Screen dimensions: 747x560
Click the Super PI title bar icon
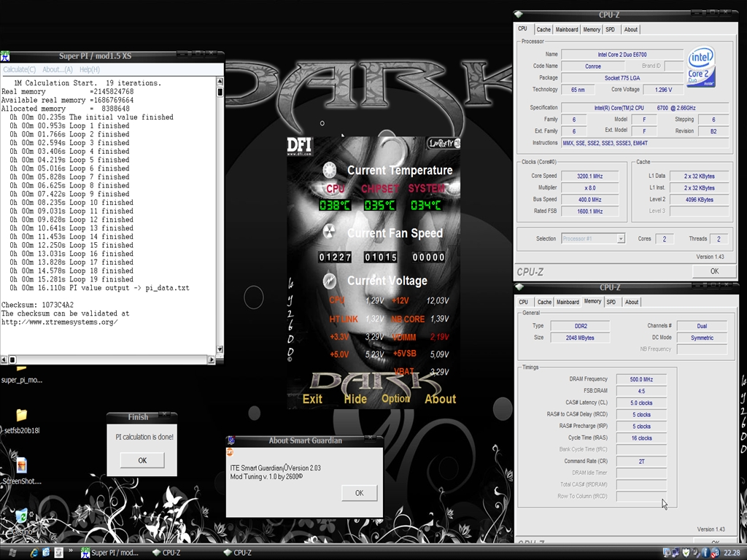pos(5,56)
